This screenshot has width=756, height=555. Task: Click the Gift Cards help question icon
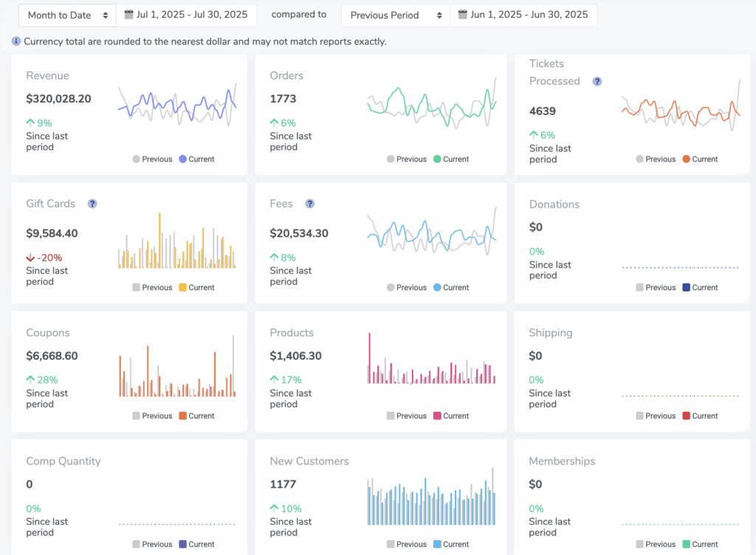(92, 204)
